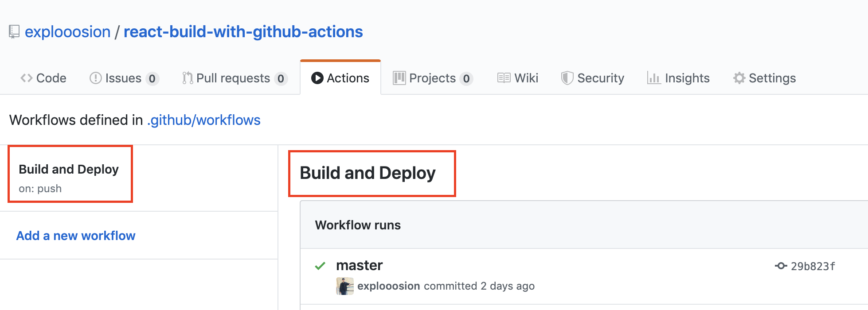Click the Issues count badge
The height and width of the screenshot is (310, 868).
152,78
